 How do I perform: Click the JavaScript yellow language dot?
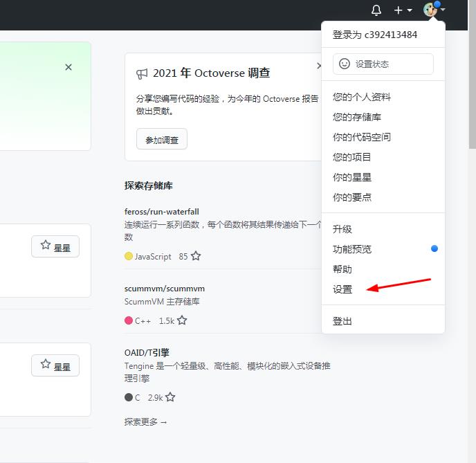129,256
